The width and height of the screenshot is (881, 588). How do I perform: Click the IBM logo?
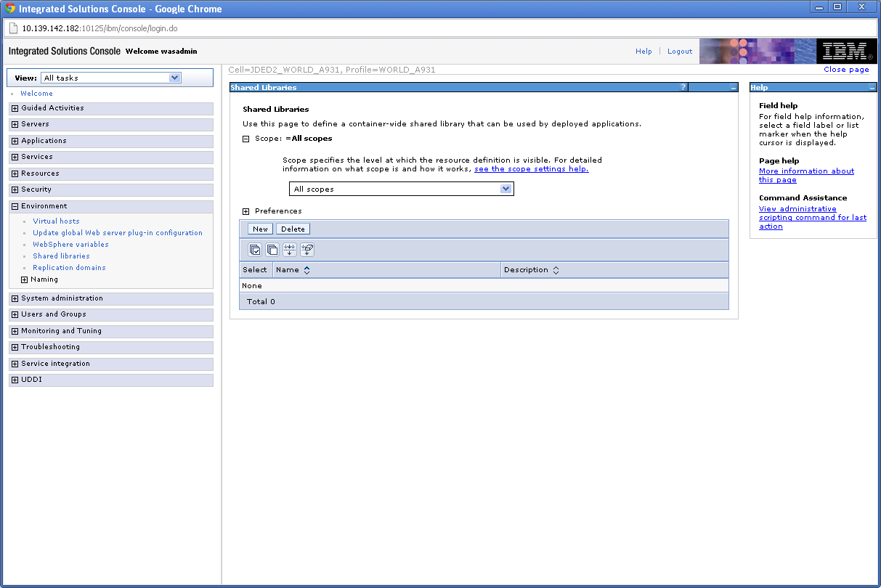point(845,51)
